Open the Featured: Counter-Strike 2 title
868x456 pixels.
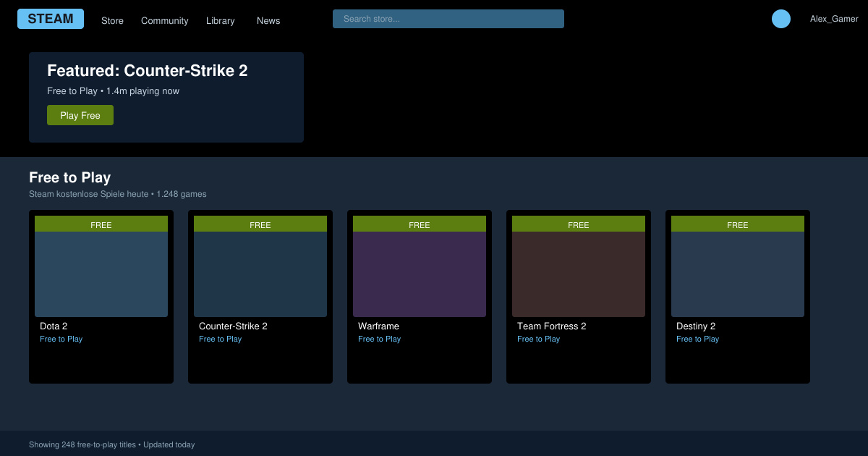pyautogui.click(x=147, y=70)
